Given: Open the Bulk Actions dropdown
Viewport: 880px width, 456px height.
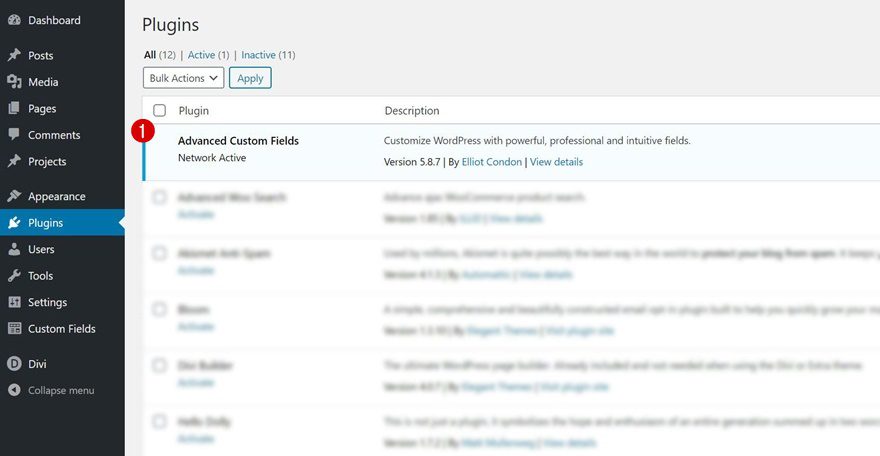Looking at the screenshot, I should pos(183,78).
